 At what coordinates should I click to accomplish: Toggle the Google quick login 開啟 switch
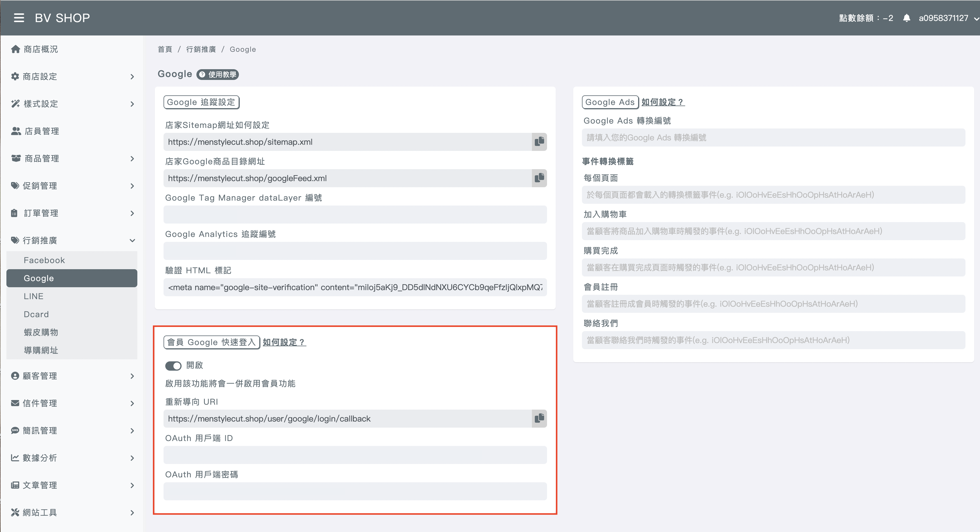point(173,365)
